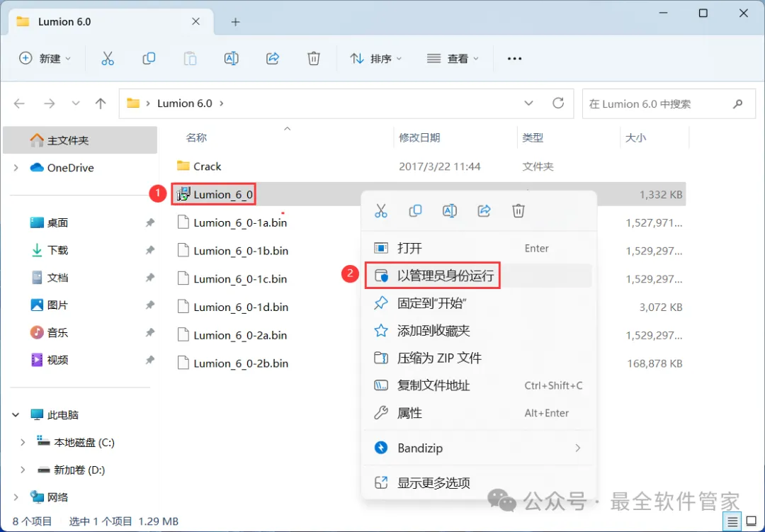Open 属性 from the context menu

[479, 413]
